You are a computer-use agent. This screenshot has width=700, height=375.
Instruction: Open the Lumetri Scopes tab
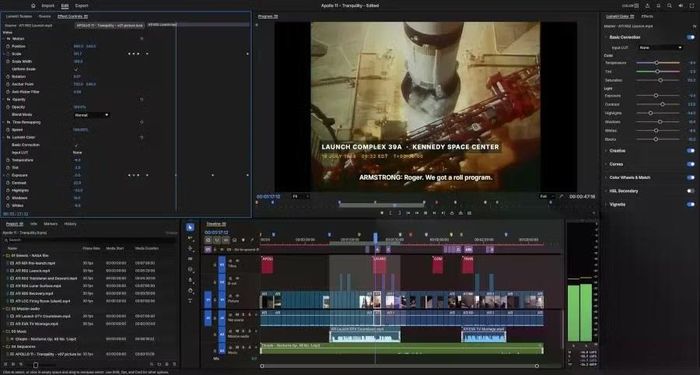click(19, 16)
